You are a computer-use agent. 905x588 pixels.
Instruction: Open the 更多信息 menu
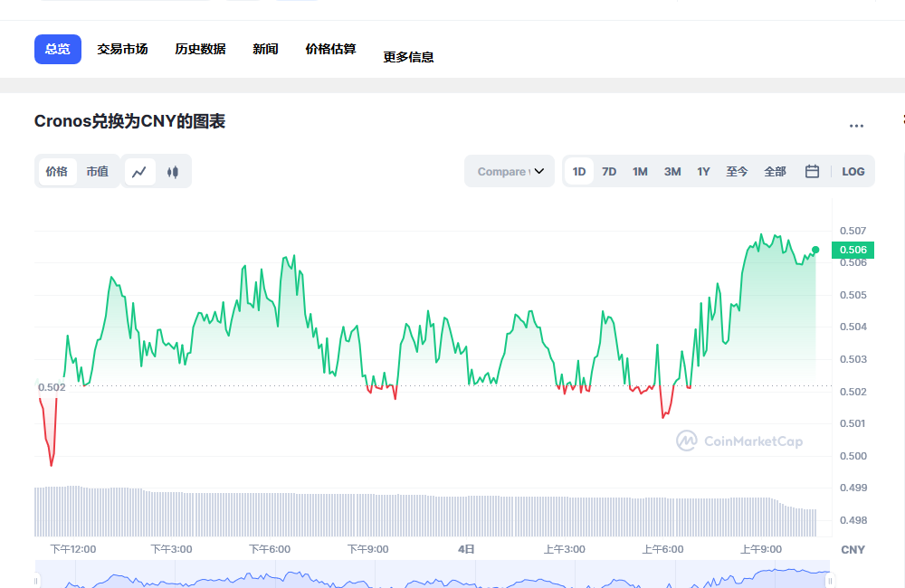pos(409,57)
